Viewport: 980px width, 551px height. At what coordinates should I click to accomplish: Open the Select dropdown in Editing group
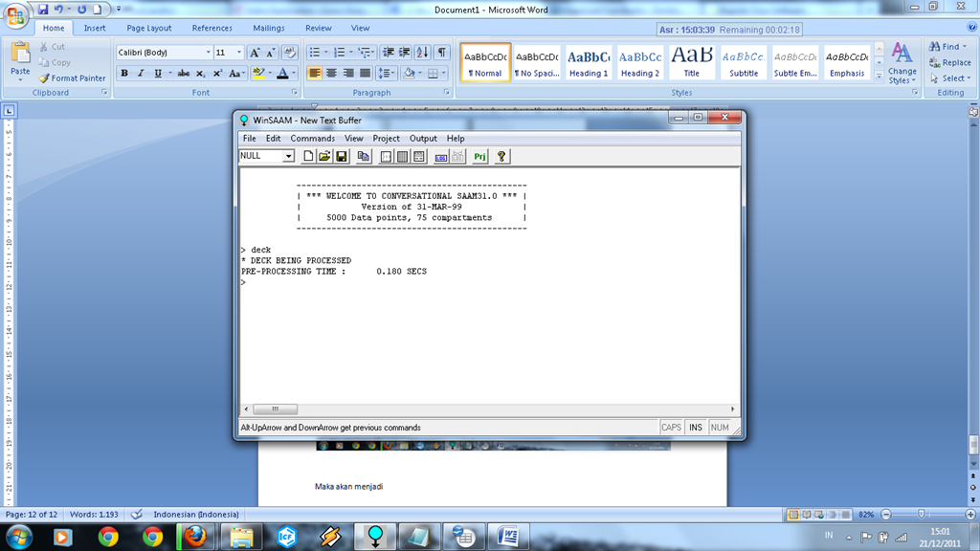pos(949,78)
